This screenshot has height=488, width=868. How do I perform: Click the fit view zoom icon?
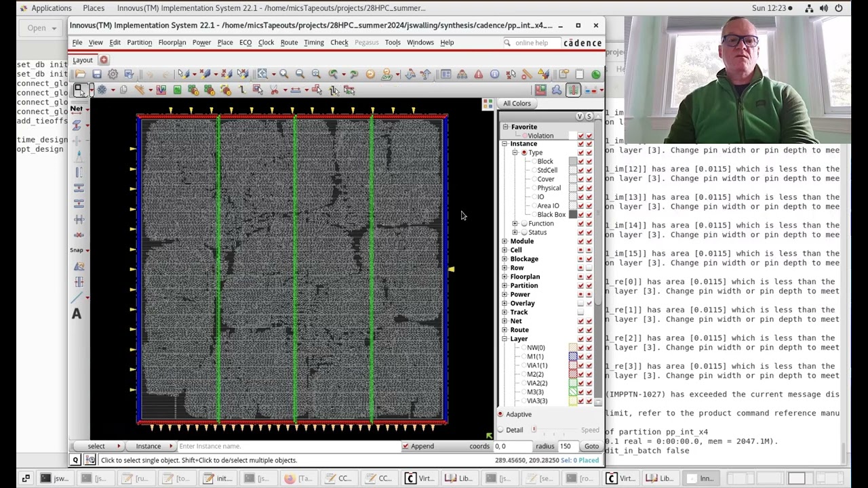coord(262,74)
